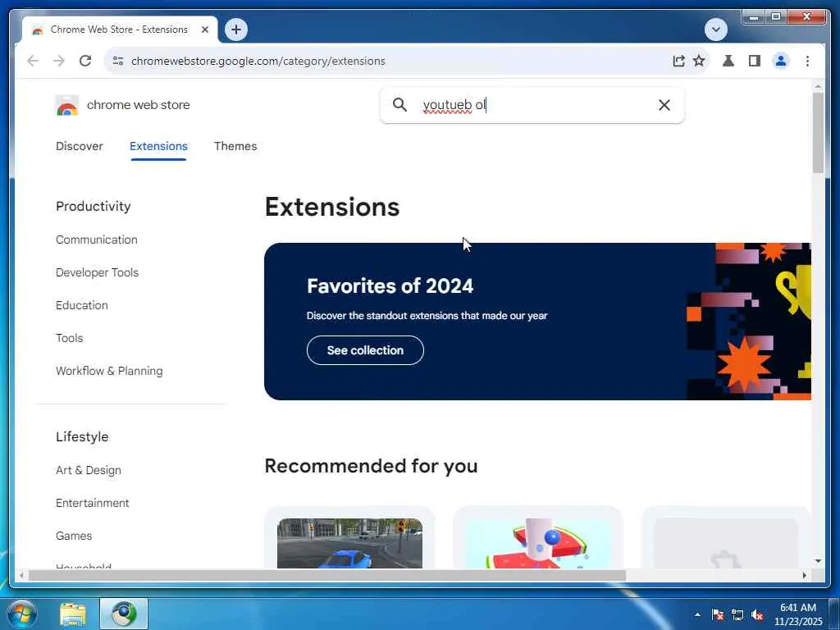Reload the Chrome Web Store page
Image resolution: width=840 pixels, height=630 pixels.
85,61
